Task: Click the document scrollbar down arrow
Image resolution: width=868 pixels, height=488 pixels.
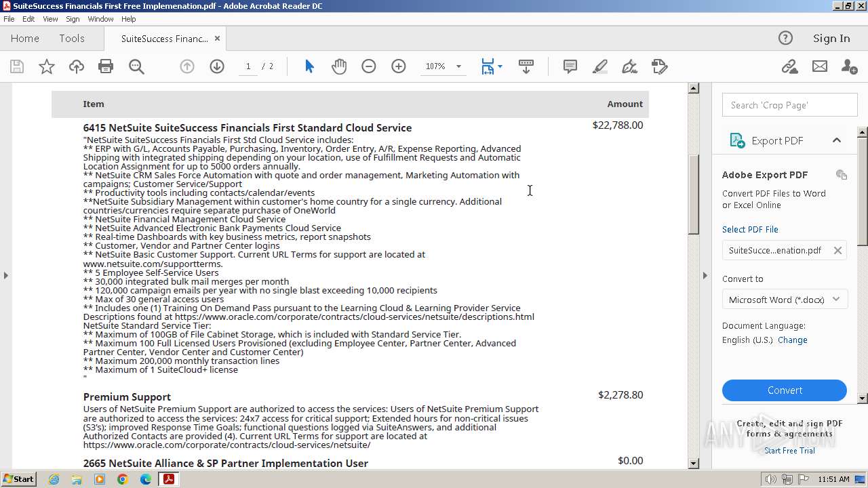Action: tap(693, 464)
